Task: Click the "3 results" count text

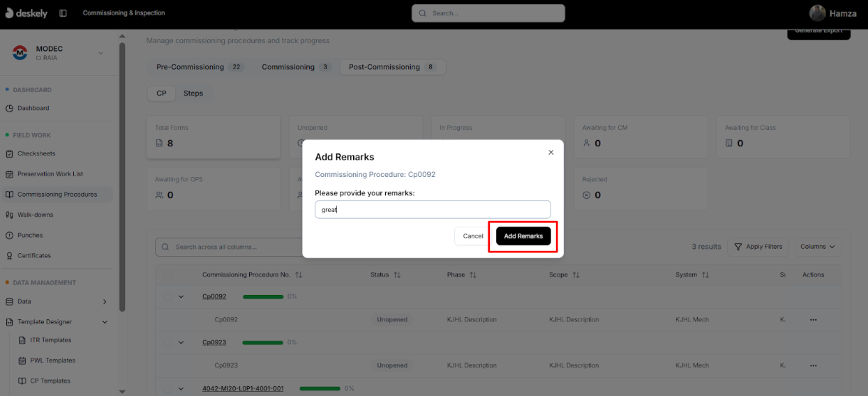Action: pyautogui.click(x=706, y=247)
